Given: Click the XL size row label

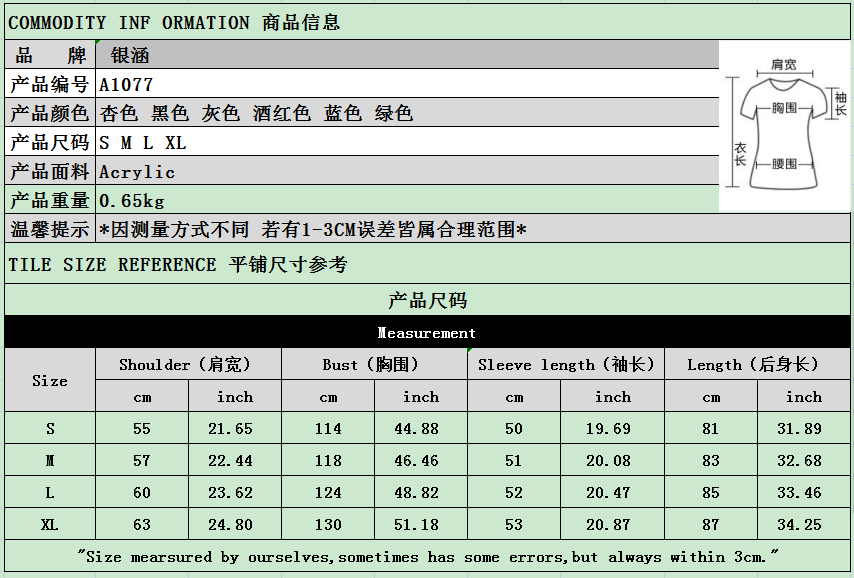Looking at the screenshot, I should (50, 525).
